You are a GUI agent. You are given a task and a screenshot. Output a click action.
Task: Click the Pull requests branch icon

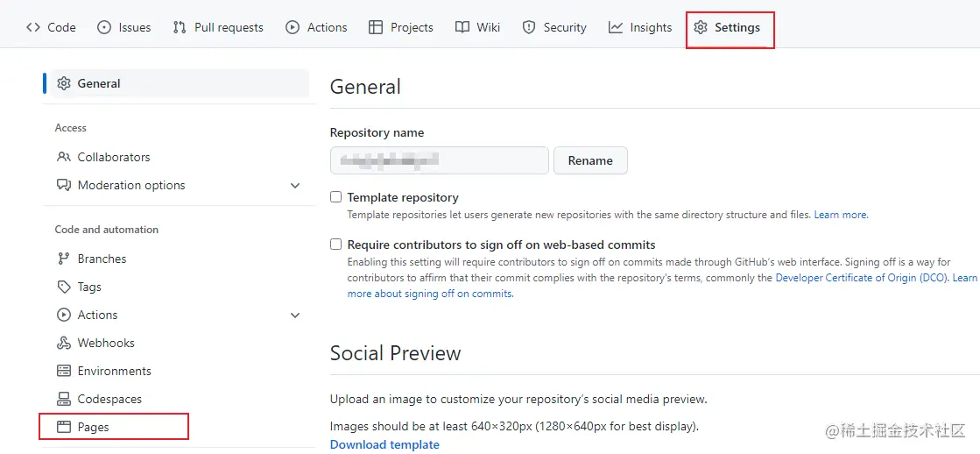[180, 27]
